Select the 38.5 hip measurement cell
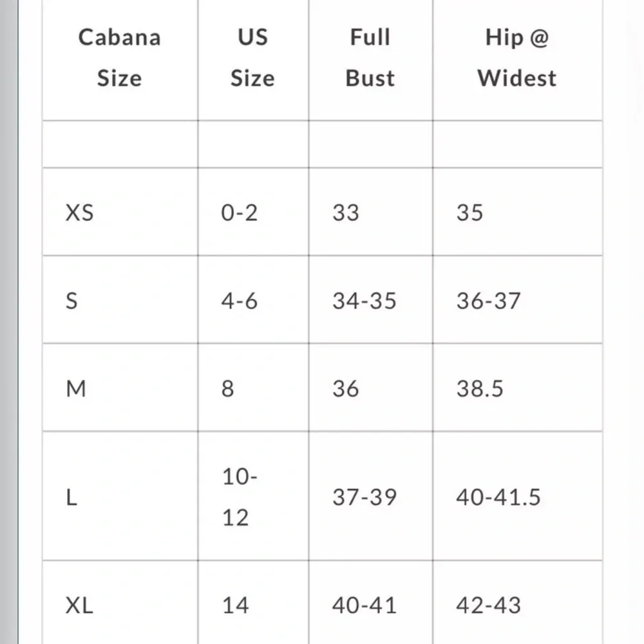Viewport: 644px width, 644px height. (x=480, y=389)
